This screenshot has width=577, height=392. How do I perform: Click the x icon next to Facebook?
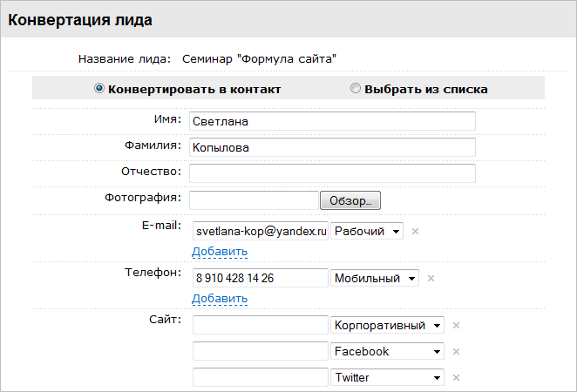click(x=456, y=352)
